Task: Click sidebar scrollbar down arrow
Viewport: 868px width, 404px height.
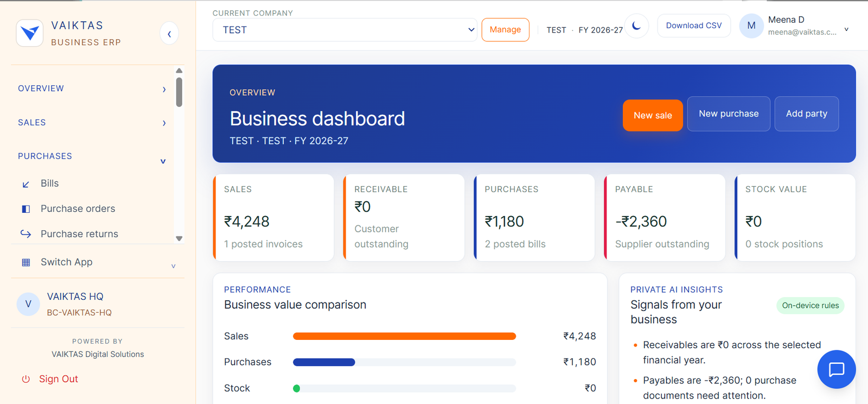Action: coord(179,238)
